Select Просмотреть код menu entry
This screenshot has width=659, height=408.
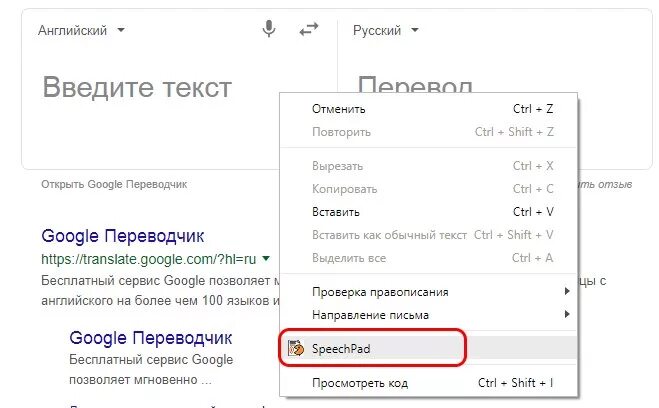tap(429, 383)
